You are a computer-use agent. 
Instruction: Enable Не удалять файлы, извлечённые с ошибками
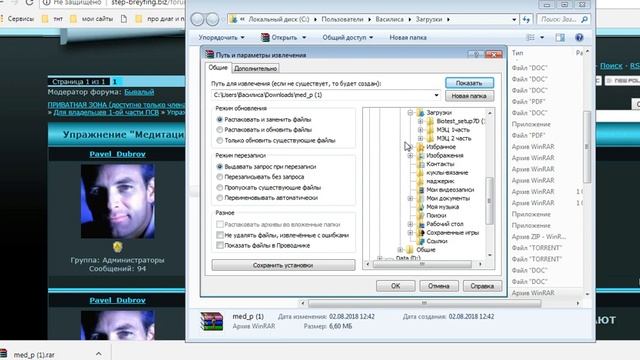(220, 235)
